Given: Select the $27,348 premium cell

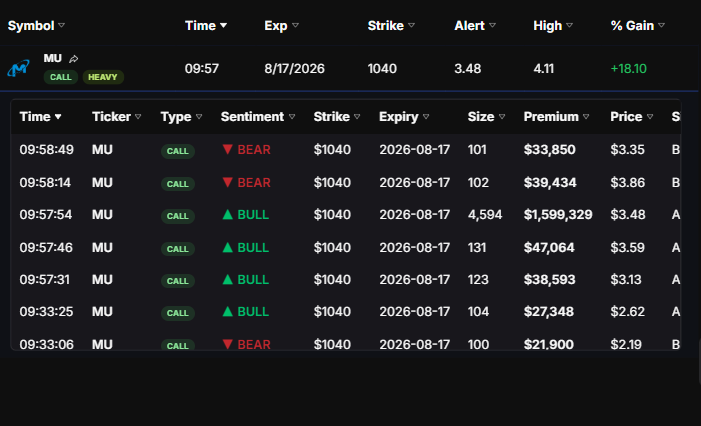Looking at the screenshot, I should click(549, 311).
